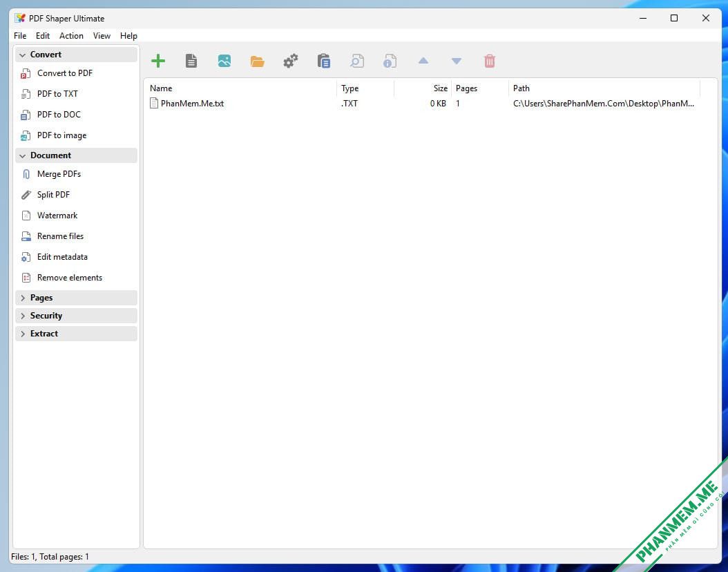
Task: Click the teal image toolbar icon
Action: (224, 61)
